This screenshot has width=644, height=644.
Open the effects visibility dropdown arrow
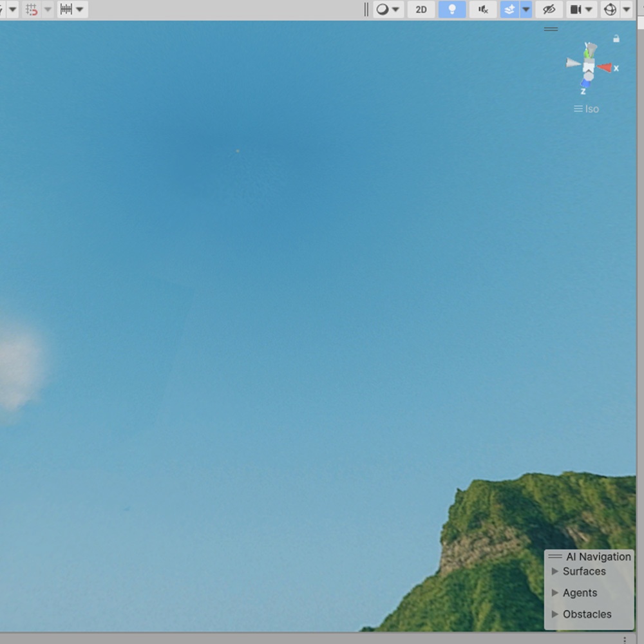[x=526, y=9]
